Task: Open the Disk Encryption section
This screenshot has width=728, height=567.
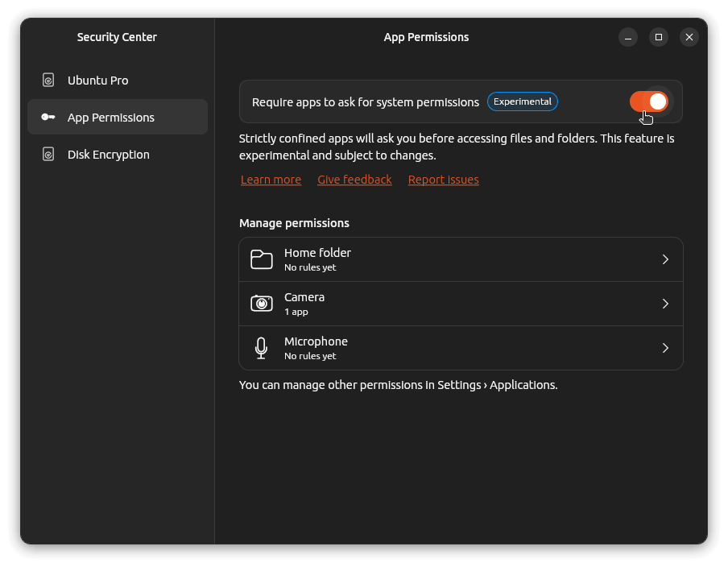Action: pyautogui.click(x=108, y=155)
